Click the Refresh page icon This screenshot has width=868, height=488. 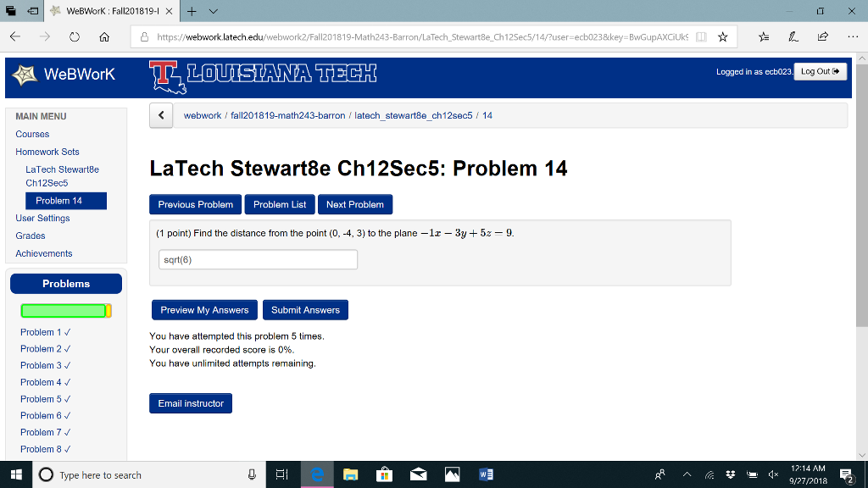coord(75,37)
